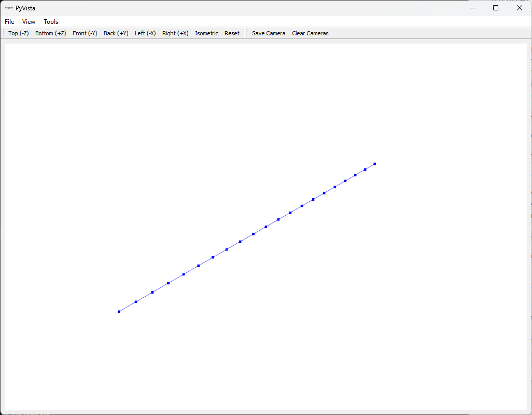The width and height of the screenshot is (532, 415).
Task: Open the View menu
Action: [29, 21]
